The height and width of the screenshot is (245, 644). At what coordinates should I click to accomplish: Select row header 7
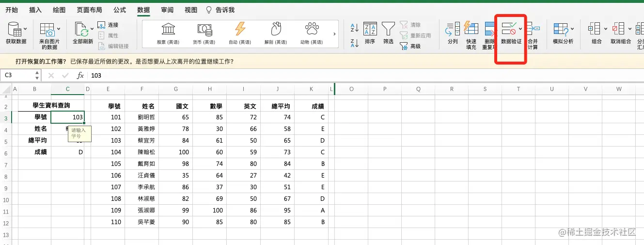[x=6, y=165]
